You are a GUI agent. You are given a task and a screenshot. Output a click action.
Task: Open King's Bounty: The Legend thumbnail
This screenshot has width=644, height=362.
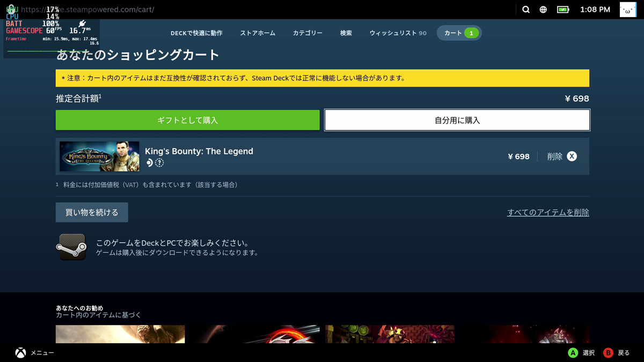point(99,157)
